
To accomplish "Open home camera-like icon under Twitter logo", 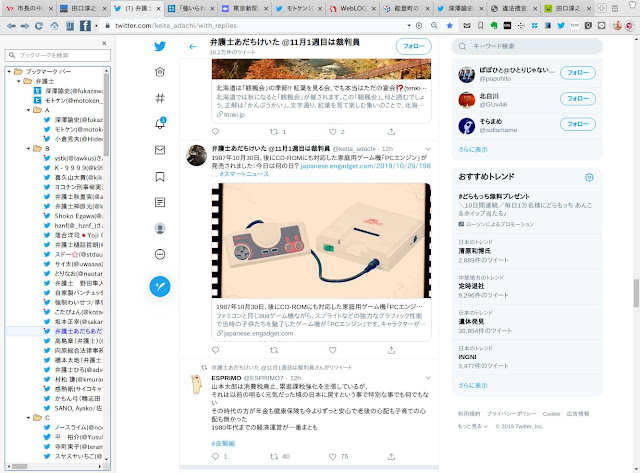I will 160,72.
